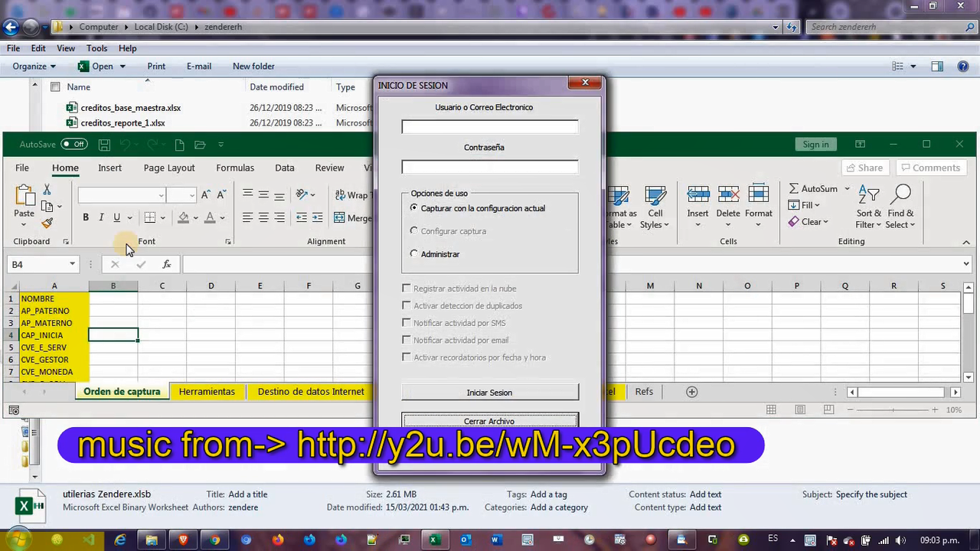The height and width of the screenshot is (551, 980).
Task: Switch to the Herramientas sheet tab
Action: [x=207, y=392]
